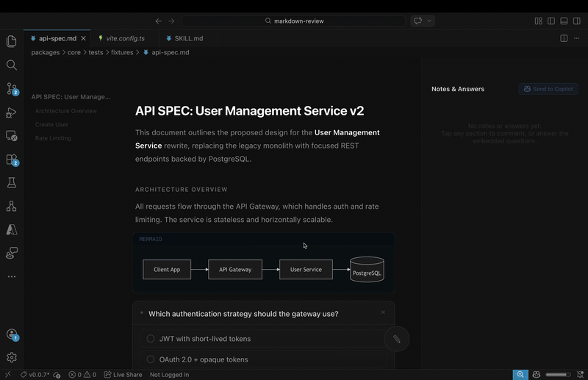This screenshot has height=380, width=588.
Task: Open Copilot status icon in status bar
Action: [x=537, y=374]
